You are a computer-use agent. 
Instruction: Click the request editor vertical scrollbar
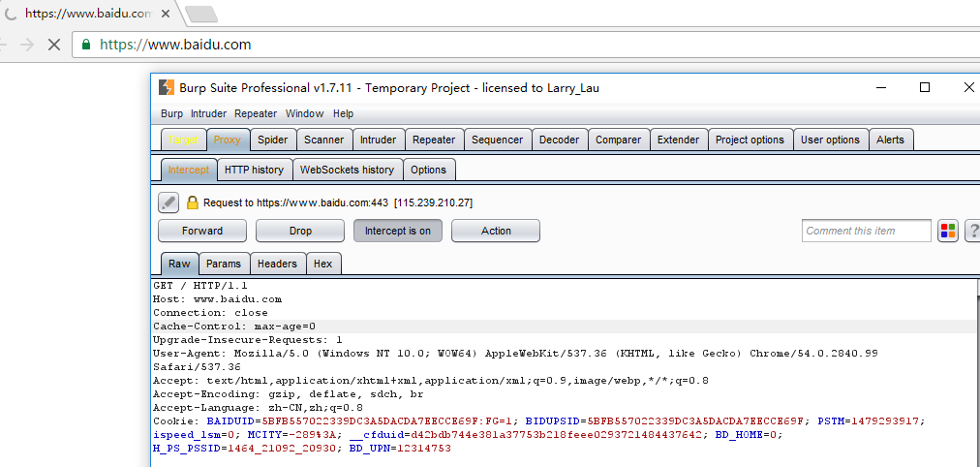[976, 373]
